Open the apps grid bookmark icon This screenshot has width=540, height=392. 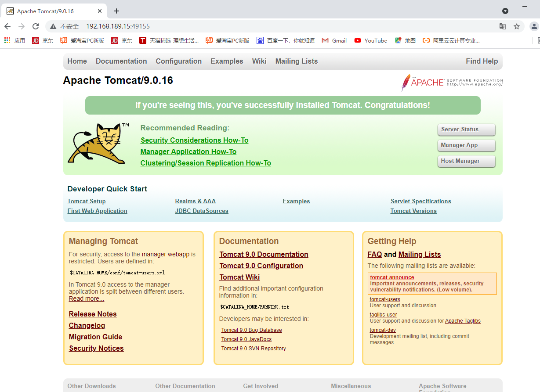(14, 40)
